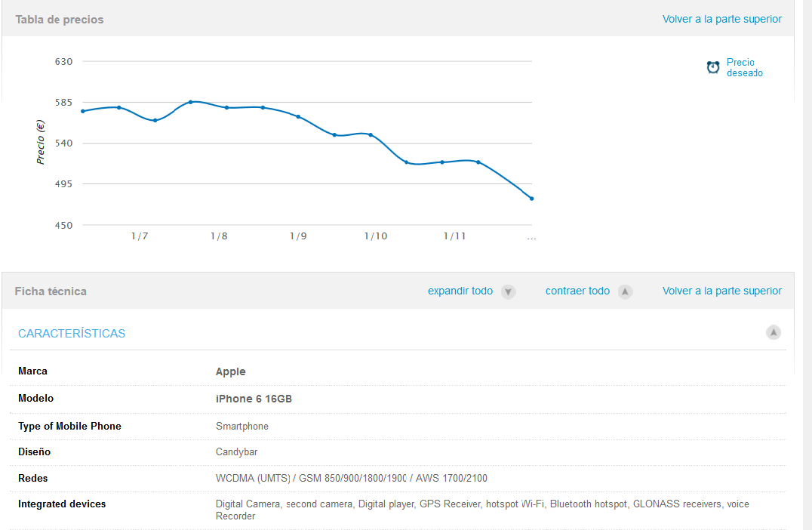Image resolution: width=812 pixels, height=530 pixels.
Task: Click the Ficha técnica section title
Action: pyautogui.click(x=51, y=291)
